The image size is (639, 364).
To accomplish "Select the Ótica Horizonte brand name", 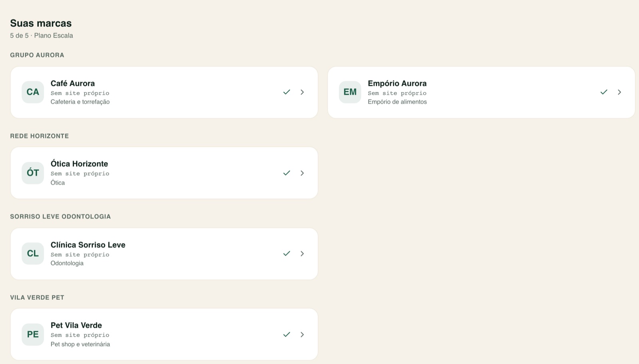I will click(79, 164).
